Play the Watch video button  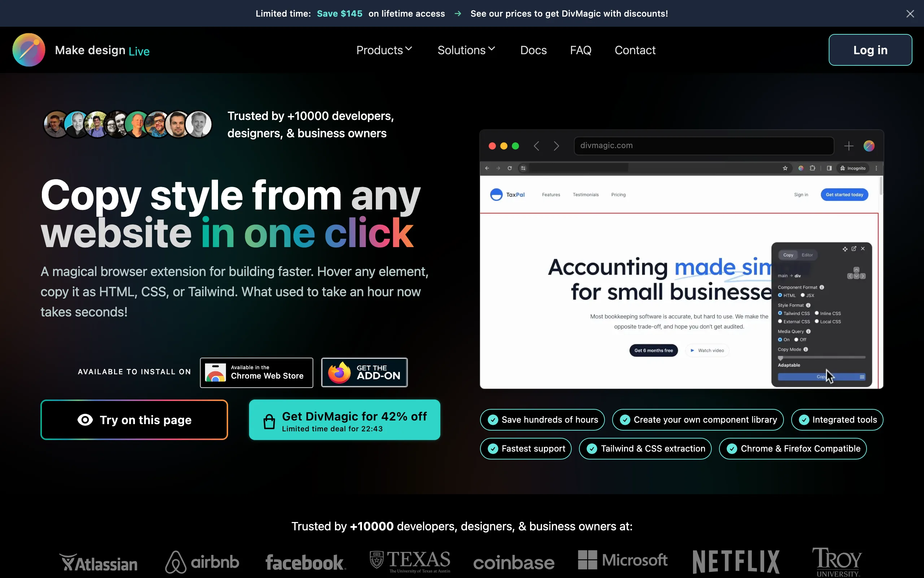(707, 350)
